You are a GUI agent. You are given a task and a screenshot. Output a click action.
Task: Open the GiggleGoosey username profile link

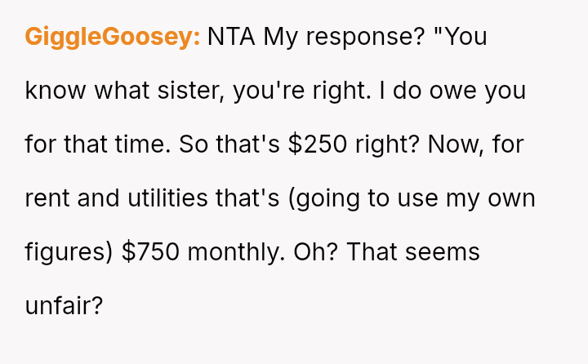(113, 37)
